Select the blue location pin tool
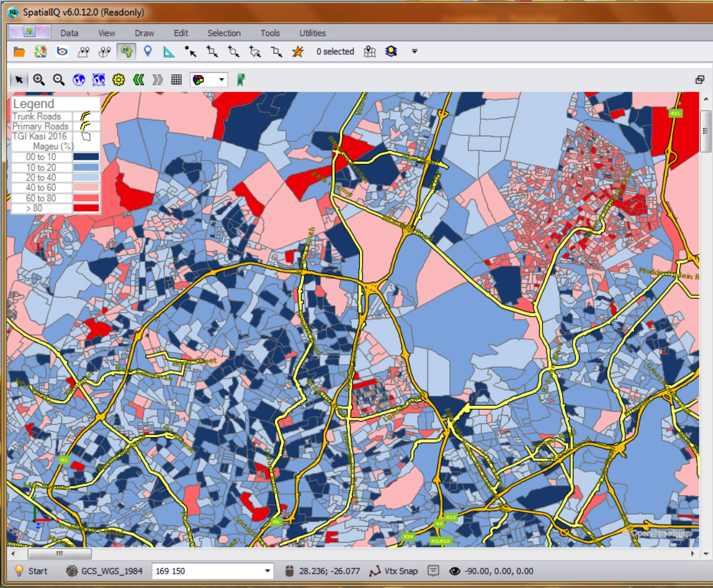The image size is (713, 588). click(x=148, y=51)
